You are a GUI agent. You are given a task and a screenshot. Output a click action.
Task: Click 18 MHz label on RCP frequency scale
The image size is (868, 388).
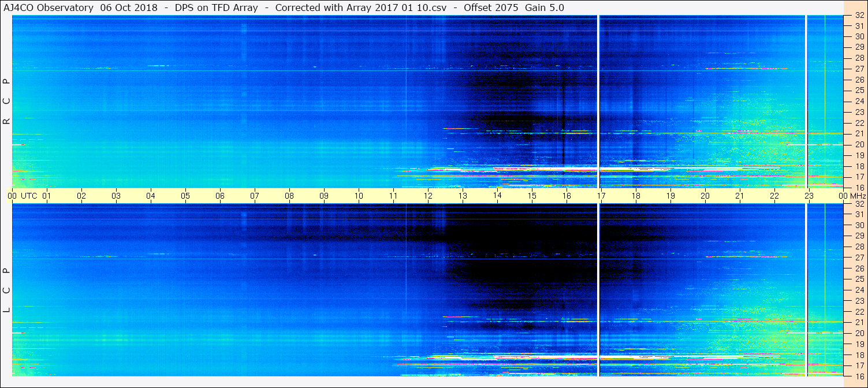[x=859, y=166]
